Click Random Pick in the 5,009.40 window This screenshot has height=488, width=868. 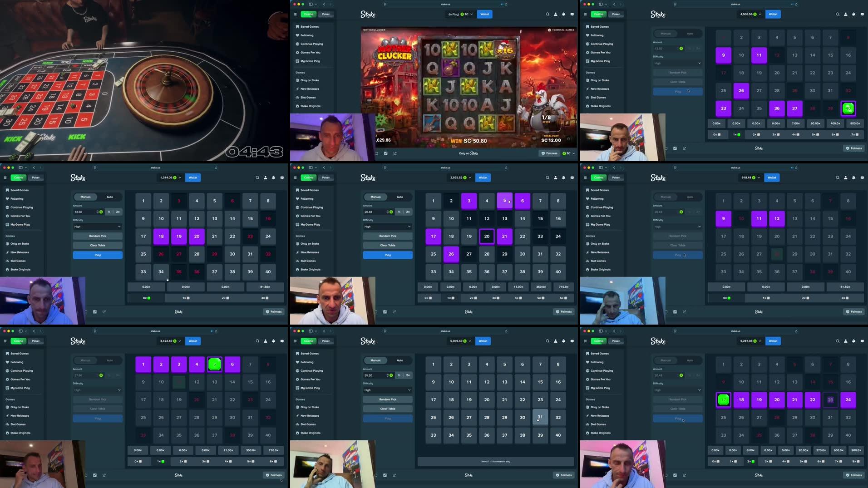(388, 399)
